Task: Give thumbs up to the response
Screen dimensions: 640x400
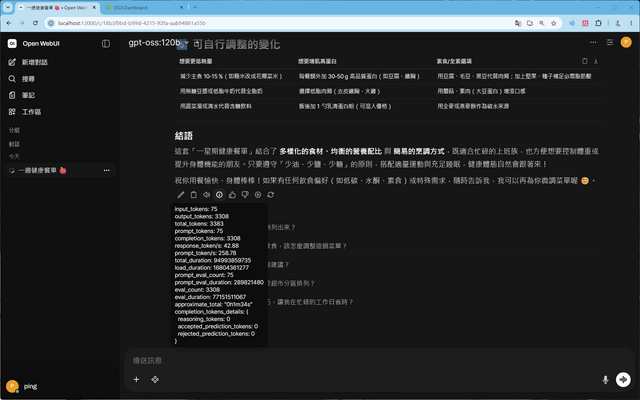Action: click(232, 195)
